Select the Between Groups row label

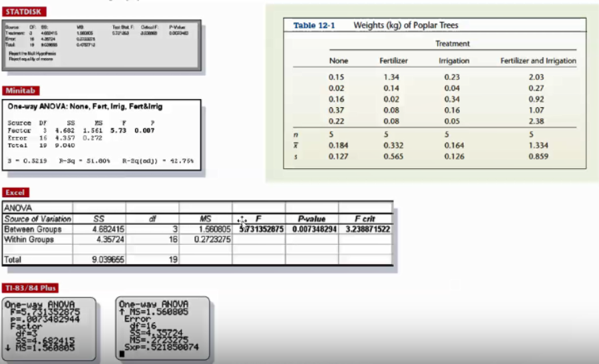click(33, 229)
